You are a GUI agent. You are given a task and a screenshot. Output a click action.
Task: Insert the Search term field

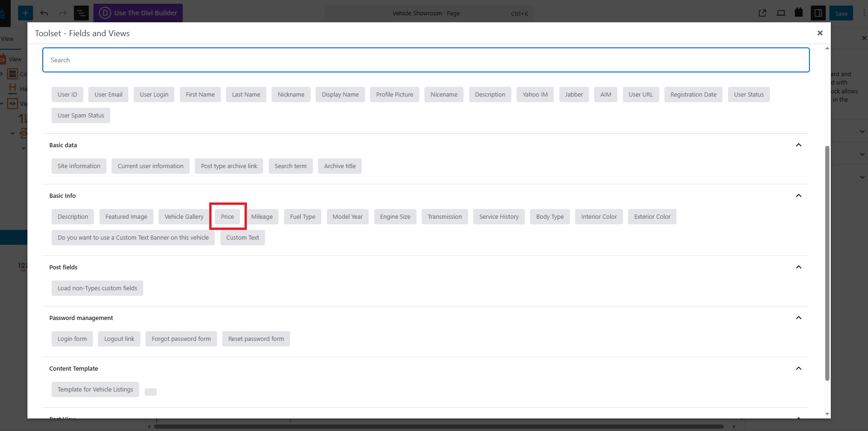tap(291, 166)
